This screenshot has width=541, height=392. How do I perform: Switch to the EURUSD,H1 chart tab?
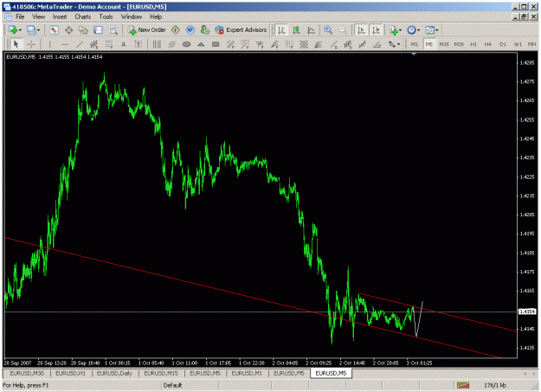[x=71, y=373]
